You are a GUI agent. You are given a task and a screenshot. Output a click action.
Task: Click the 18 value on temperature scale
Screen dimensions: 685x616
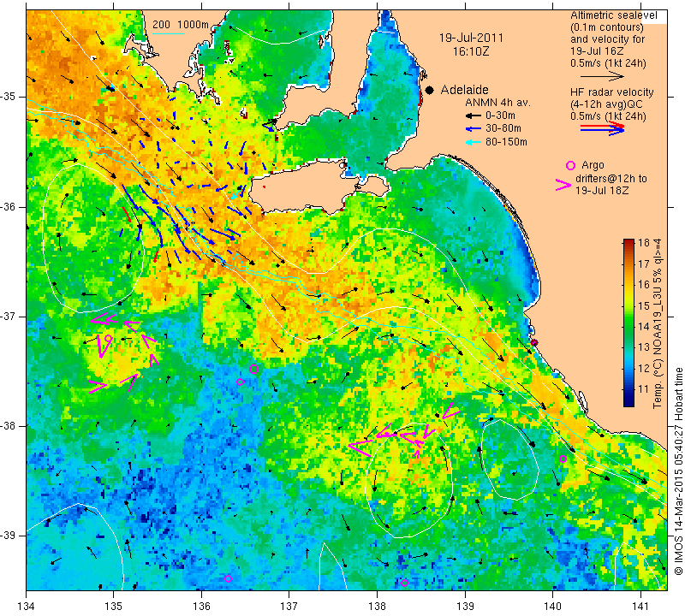point(644,243)
